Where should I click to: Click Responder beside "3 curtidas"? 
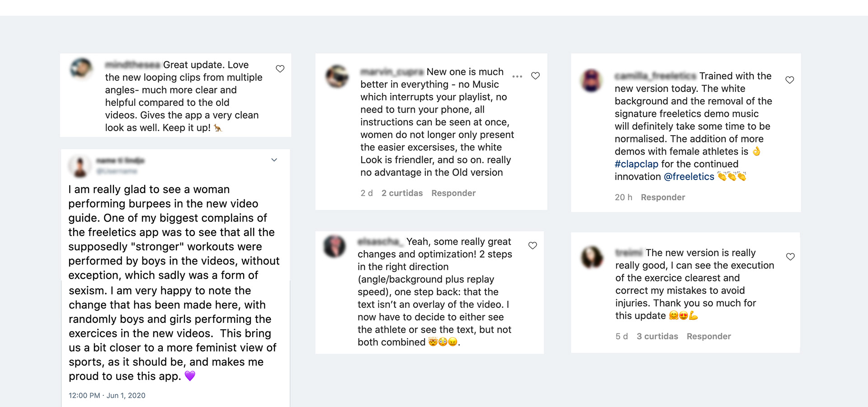coord(708,336)
